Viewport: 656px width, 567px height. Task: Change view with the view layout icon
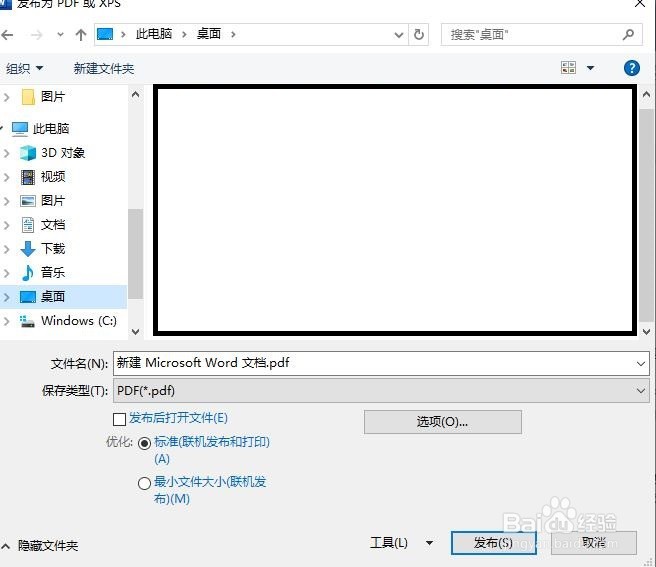568,67
